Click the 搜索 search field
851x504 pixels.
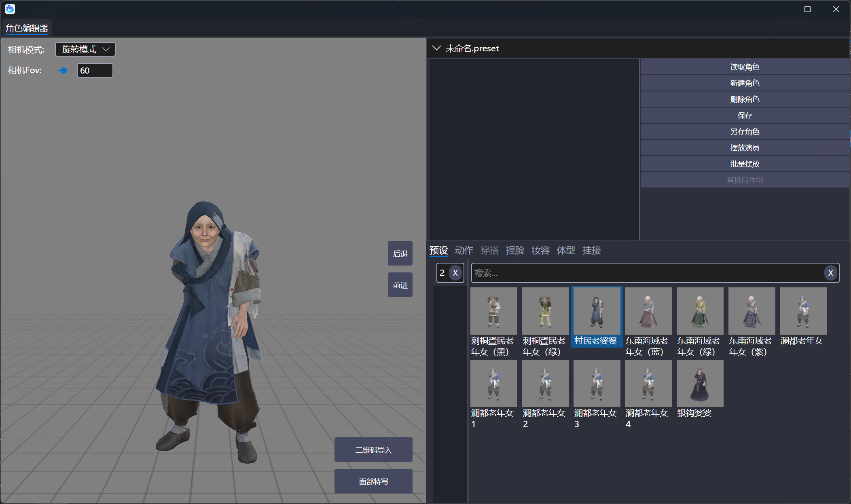coord(647,273)
